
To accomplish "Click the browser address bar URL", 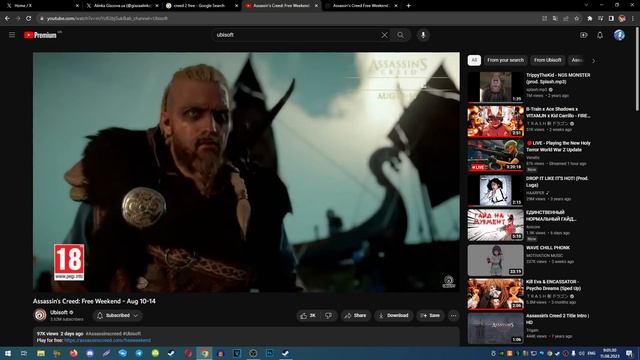I will (x=107, y=18).
